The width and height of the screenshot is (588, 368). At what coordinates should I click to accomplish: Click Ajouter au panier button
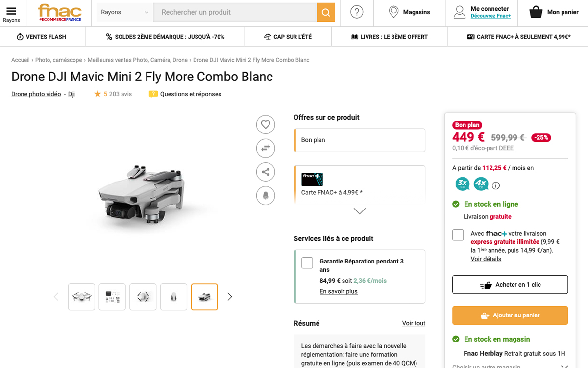click(x=510, y=315)
